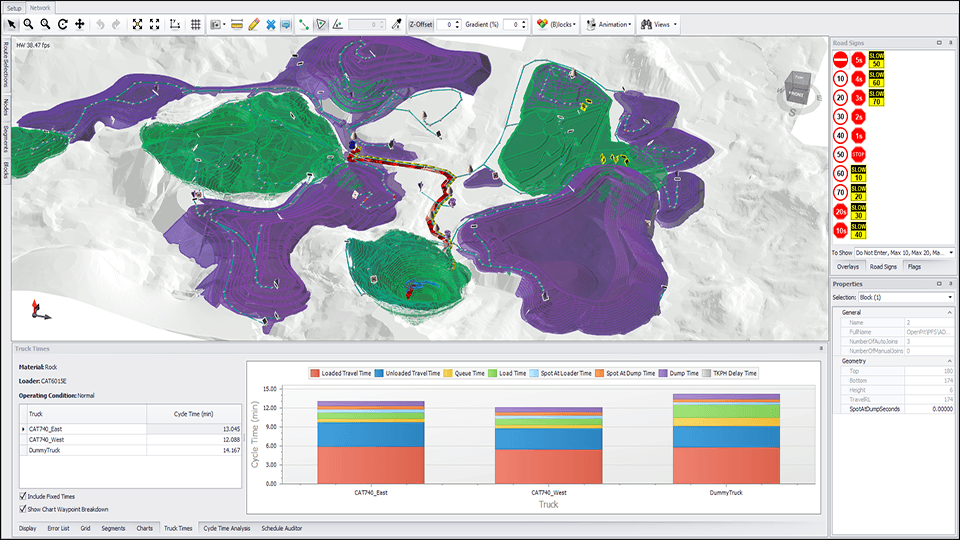Open the Overlays tab
This screenshot has width=960, height=540.
(x=848, y=267)
